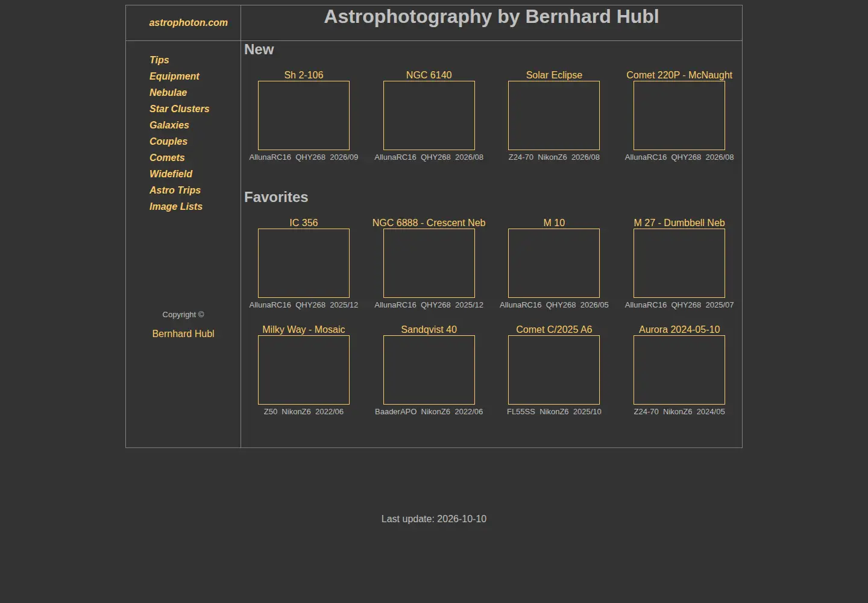Open the M 10 title link
Viewport: 868px width, 603px height.
coord(554,223)
